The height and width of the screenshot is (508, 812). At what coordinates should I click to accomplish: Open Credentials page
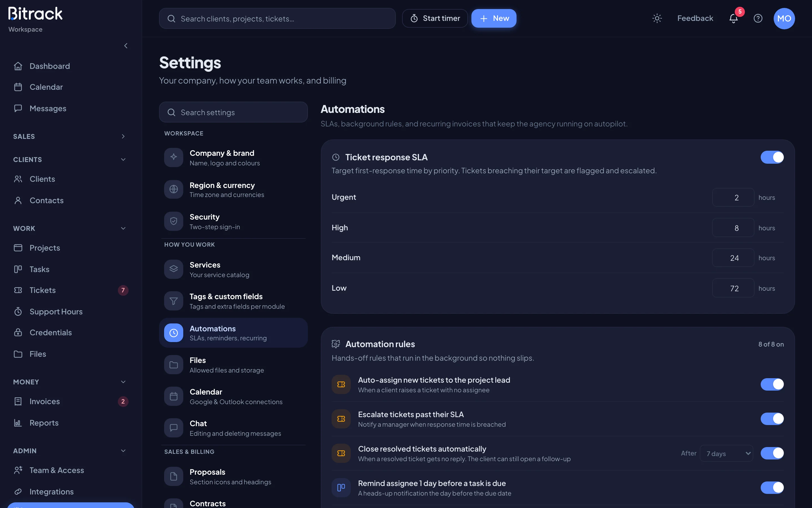click(x=70, y=333)
